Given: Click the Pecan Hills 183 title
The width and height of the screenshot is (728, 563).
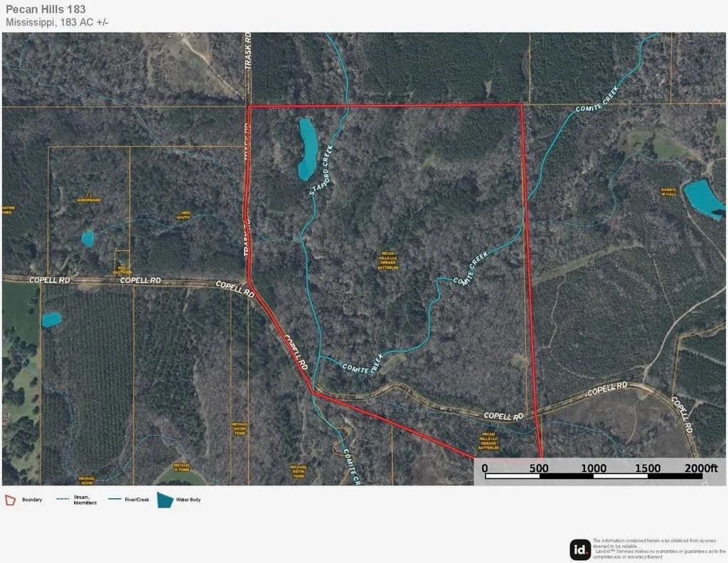Looking at the screenshot, I should (x=45, y=9).
